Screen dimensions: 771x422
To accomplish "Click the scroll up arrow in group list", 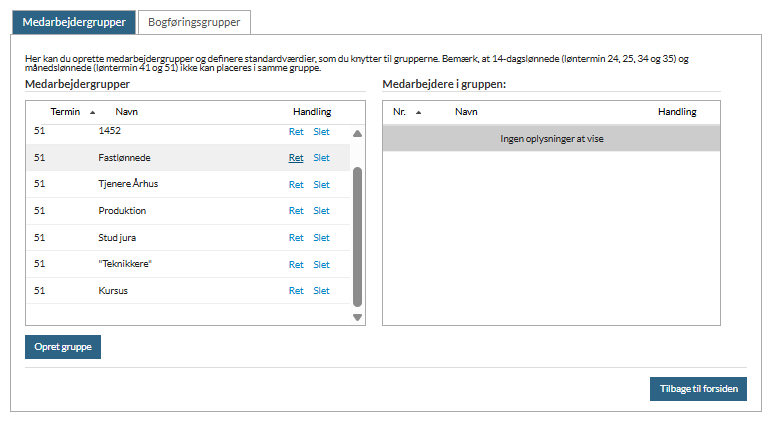I will [x=357, y=133].
